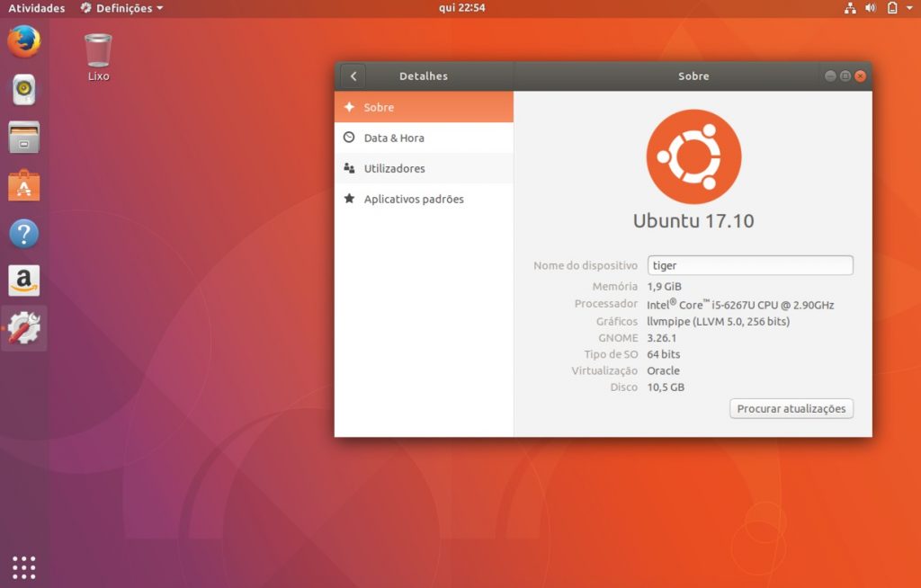921x588 pixels.
Task: Open Rhythmbox music player from the dock
Action: point(23,88)
